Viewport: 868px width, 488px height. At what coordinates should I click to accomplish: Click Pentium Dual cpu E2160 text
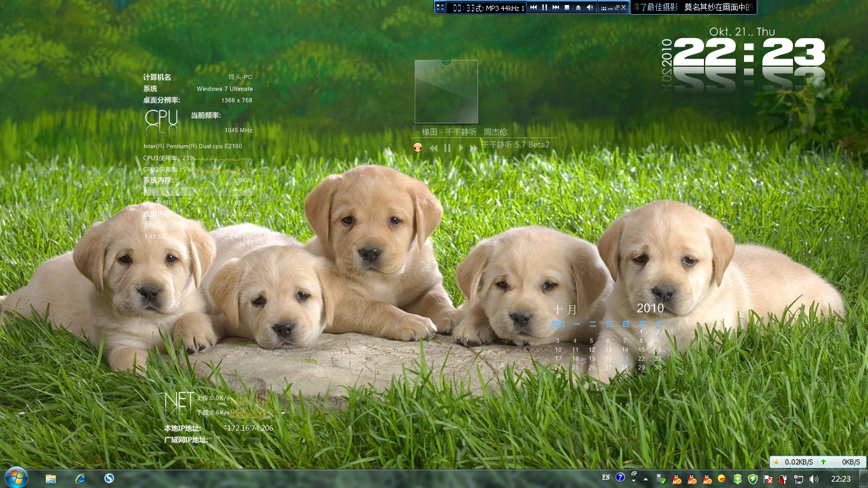tap(193, 146)
